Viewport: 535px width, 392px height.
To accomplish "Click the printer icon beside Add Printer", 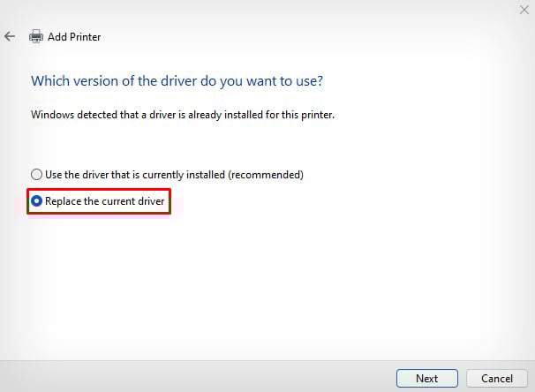I will click(36, 36).
